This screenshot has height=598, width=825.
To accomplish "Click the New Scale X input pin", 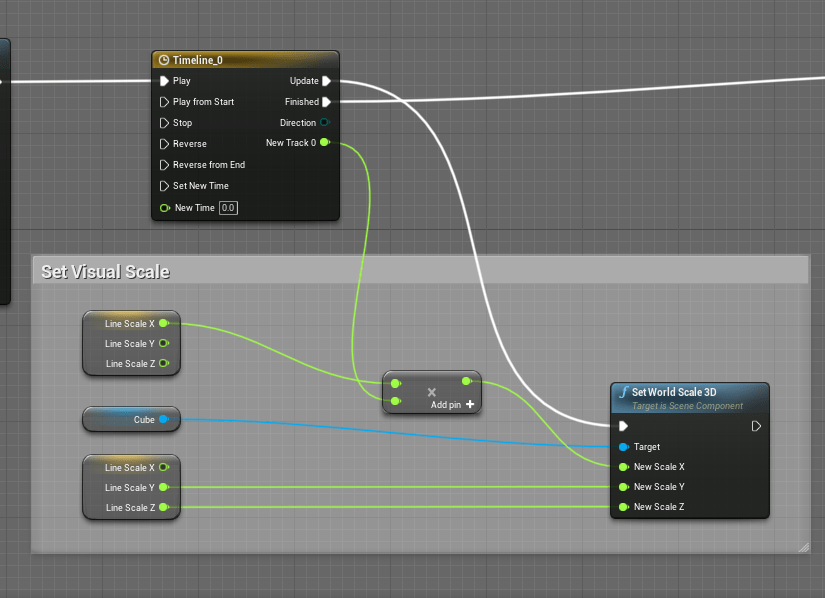I will pyautogui.click(x=624, y=467).
